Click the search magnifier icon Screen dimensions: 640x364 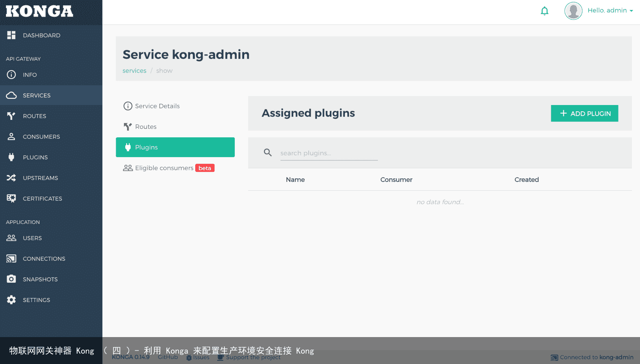(267, 153)
